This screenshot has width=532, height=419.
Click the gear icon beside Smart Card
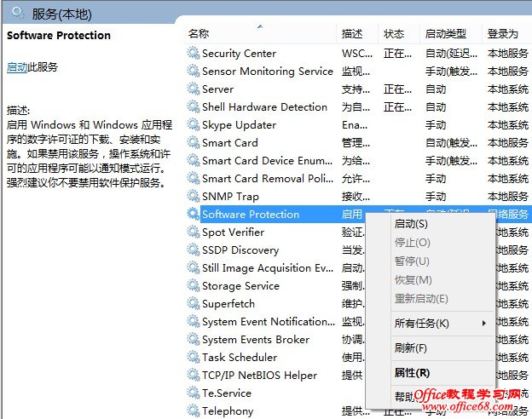click(193, 143)
